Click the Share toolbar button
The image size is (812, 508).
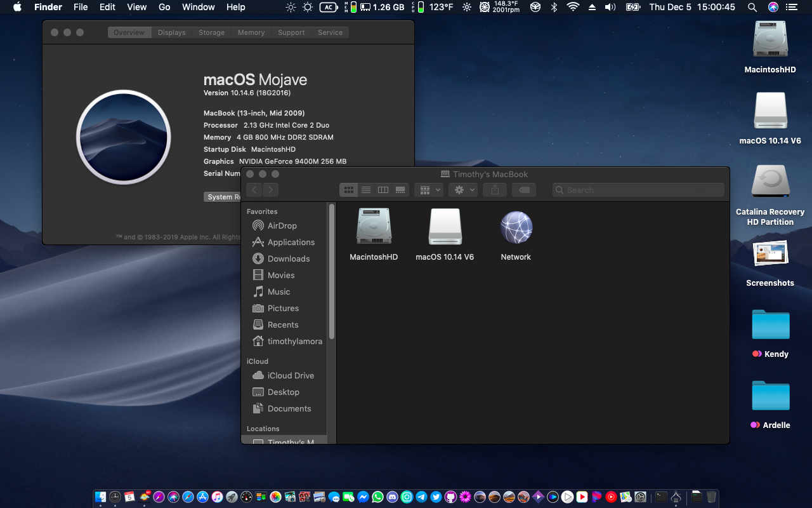(x=495, y=190)
